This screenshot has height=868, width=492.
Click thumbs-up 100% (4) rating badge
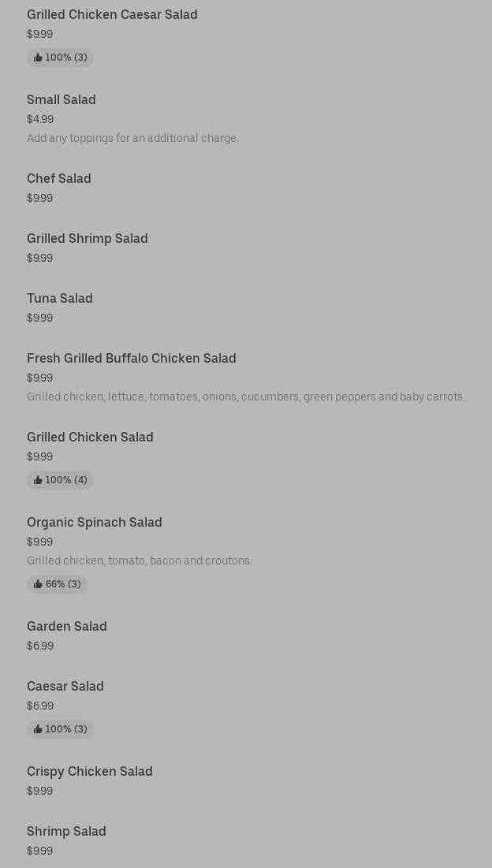(x=60, y=480)
